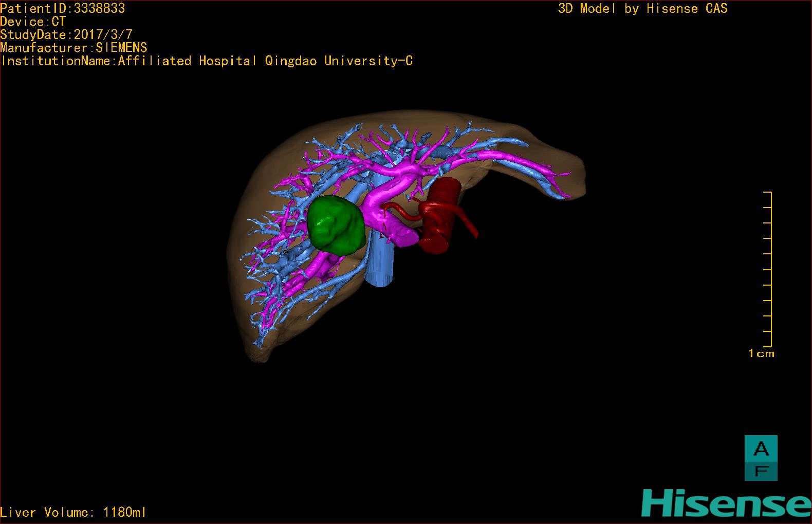Click the F face of the orientation cube

click(761, 471)
